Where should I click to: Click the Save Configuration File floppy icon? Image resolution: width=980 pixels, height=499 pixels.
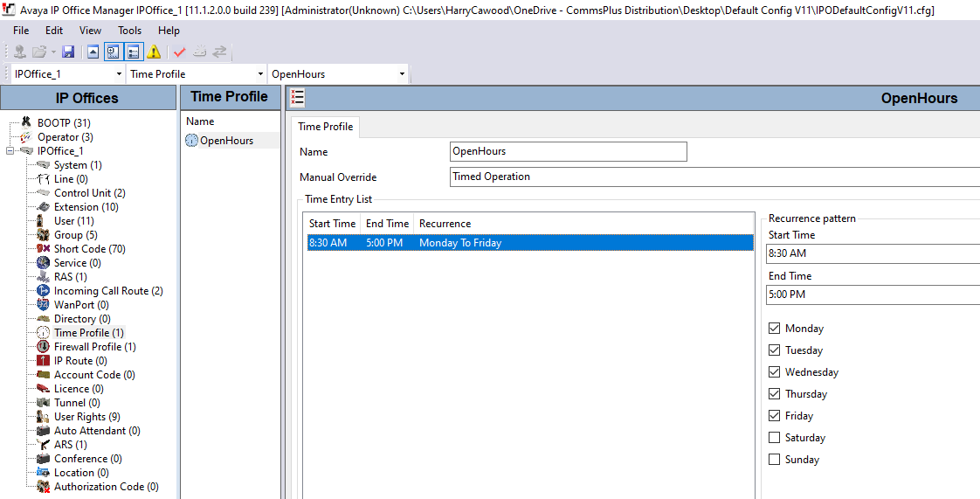tap(68, 52)
